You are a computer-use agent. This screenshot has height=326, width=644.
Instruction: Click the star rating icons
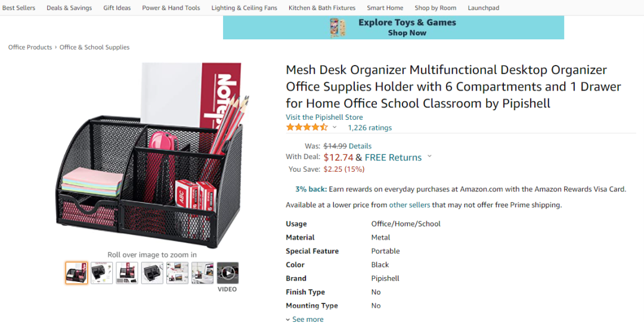(306, 128)
